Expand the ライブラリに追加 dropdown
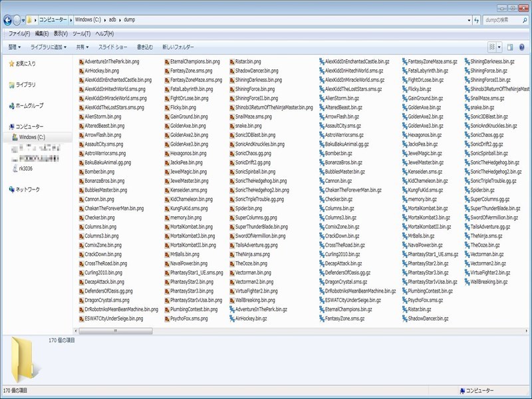Image resolution: width=532 pixels, height=399 pixels. (x=49, y=47)
